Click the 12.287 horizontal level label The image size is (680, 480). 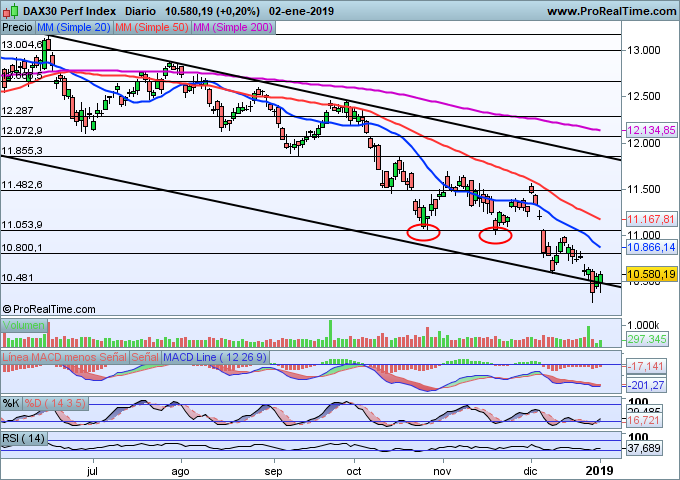(17, 111)
